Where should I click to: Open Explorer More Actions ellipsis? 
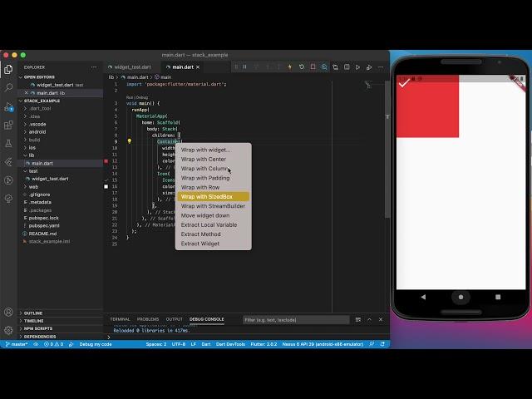click(x=94, y=67)
